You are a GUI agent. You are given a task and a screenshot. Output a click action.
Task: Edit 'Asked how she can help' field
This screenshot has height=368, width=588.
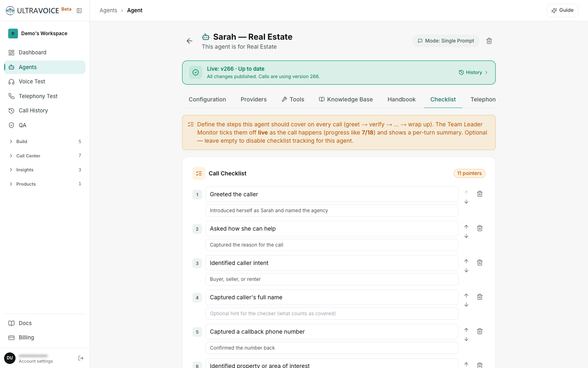point(332,229)
